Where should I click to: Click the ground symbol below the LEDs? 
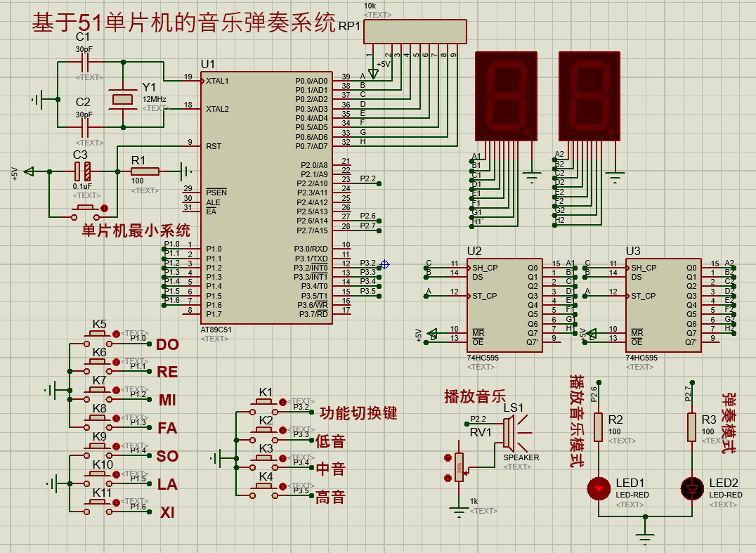[x=645, y=539]
